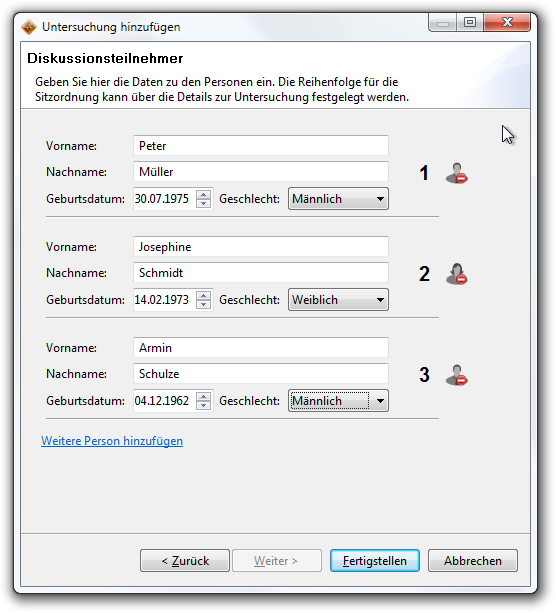Click Weitere Person hinzufügen link
556x613 pixels.
coord(112,441)
